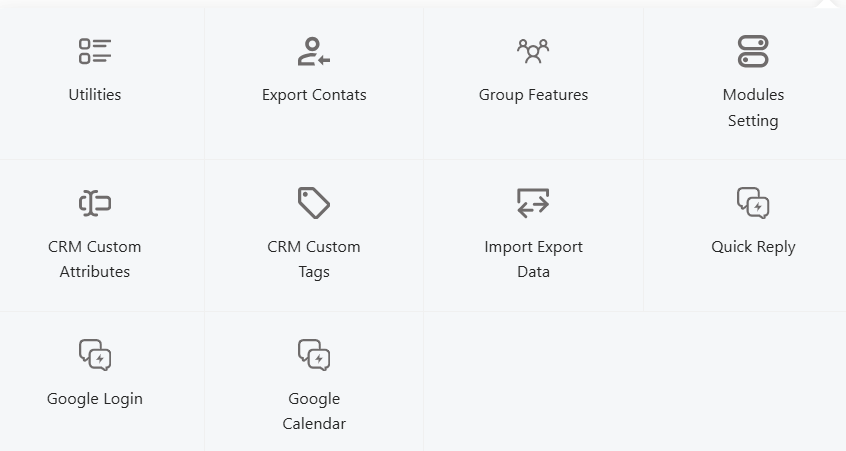
Task: Click the Modules Setting toggle-switches icon
Action: [753, 51]
